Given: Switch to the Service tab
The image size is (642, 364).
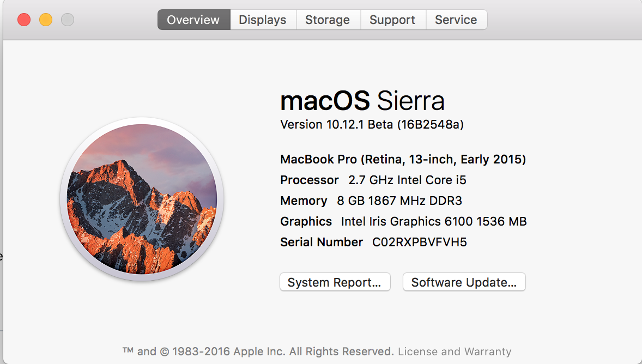Looking at the screenshot, I should point(456,20).
